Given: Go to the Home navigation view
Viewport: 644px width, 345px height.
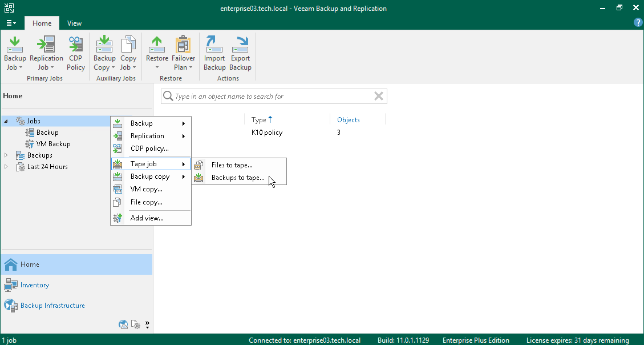Looking at the screenshot, I should tap(76, 264).
